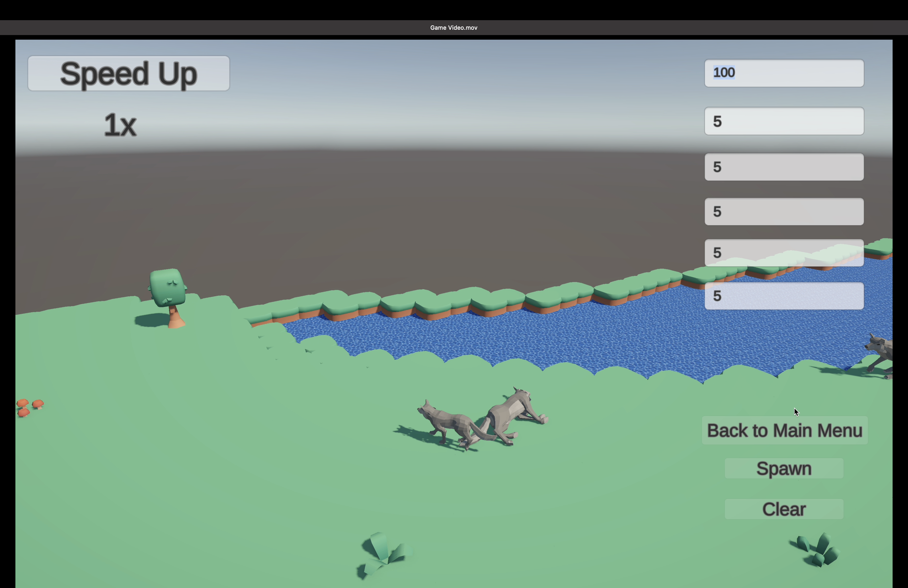Click the 1x speed multiplier label
The image size is (908, 588).
(120, 125)
